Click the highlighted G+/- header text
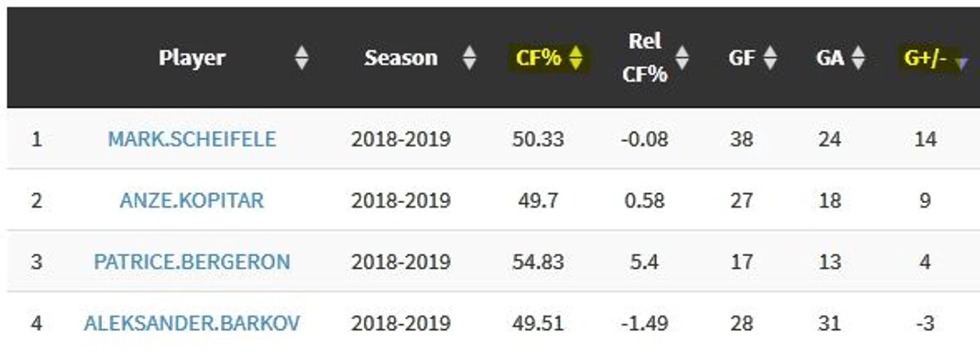This screenshot has width=980, height=352. coord(926,58)
